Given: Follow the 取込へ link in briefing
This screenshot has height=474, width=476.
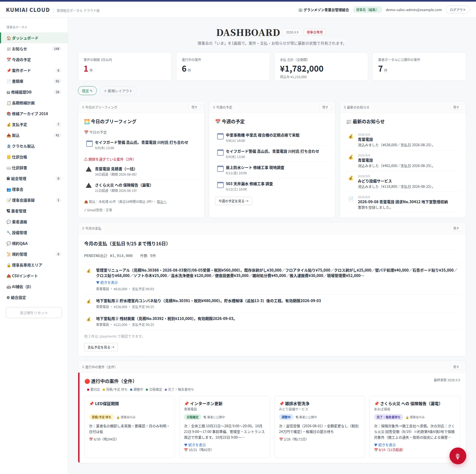Looking at the screenshot, I should (x=162, y=202).
